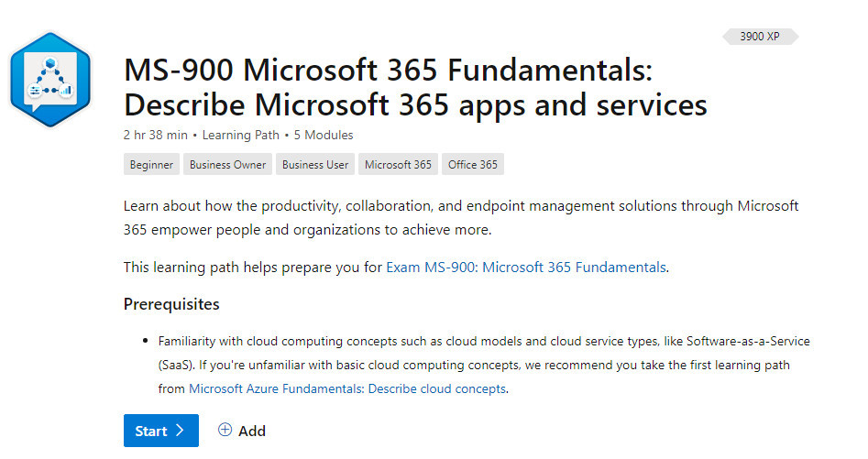The height and width of the screenshot is (459, 868).
Task: Add the learning path to a collection
Action: 242,431
